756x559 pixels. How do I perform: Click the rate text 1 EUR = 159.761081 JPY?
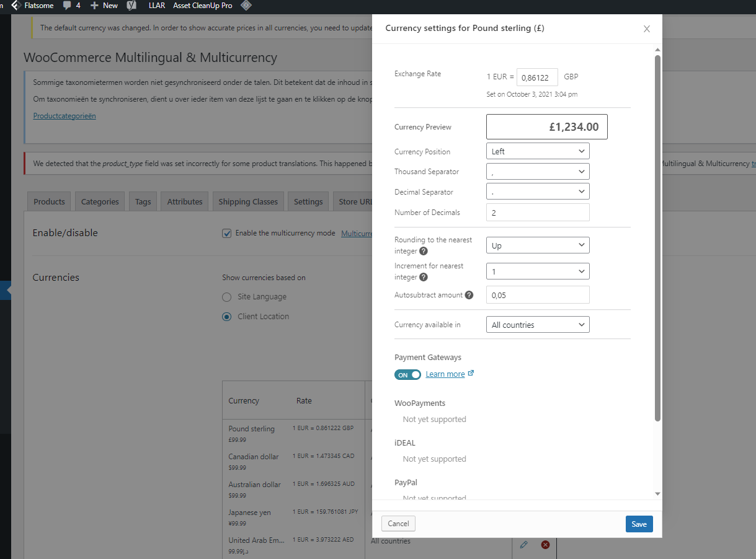pos(326,512)
